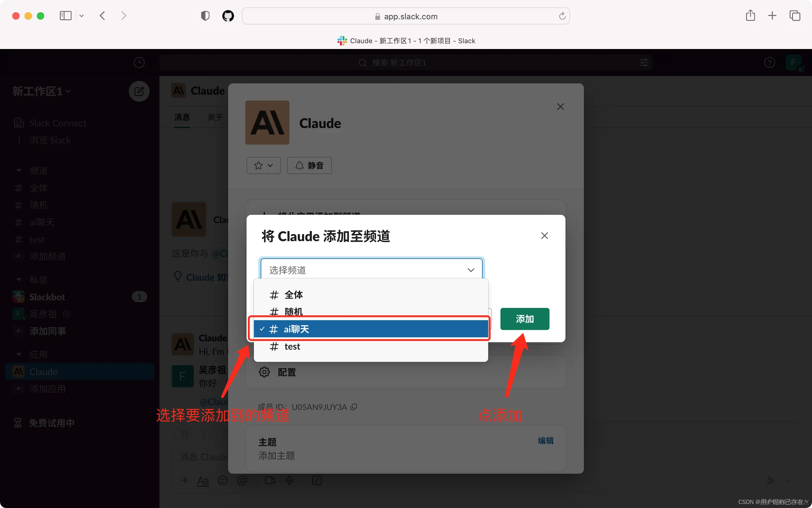Open the star dropdown for Claude

coord(263,165)
